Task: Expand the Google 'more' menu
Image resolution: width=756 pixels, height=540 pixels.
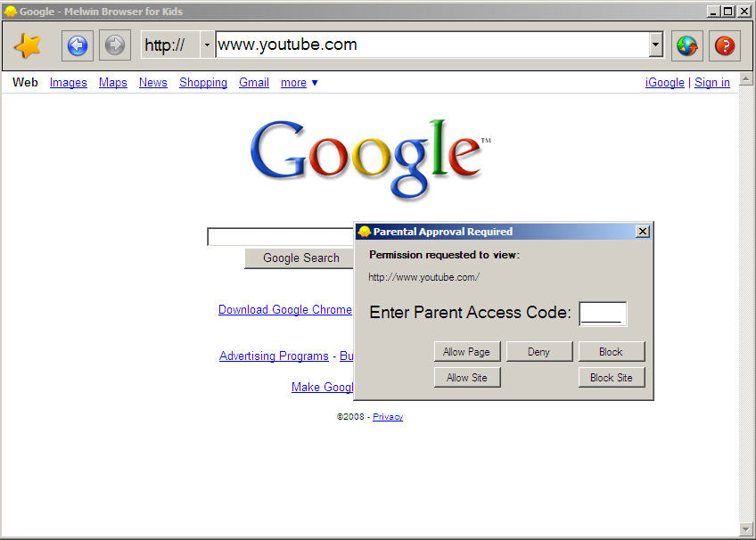Action: click(299, 83)
